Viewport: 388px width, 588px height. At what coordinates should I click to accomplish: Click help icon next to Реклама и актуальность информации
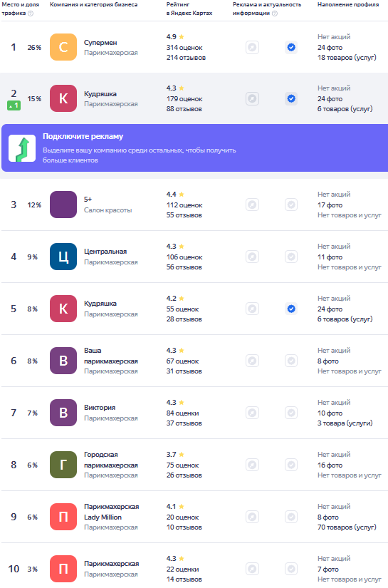point(275,14)
